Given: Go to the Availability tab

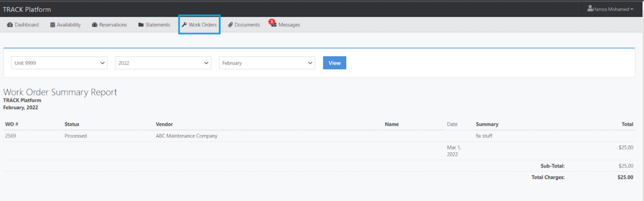Looking at the screenshot, I should [x=65, y=25].
